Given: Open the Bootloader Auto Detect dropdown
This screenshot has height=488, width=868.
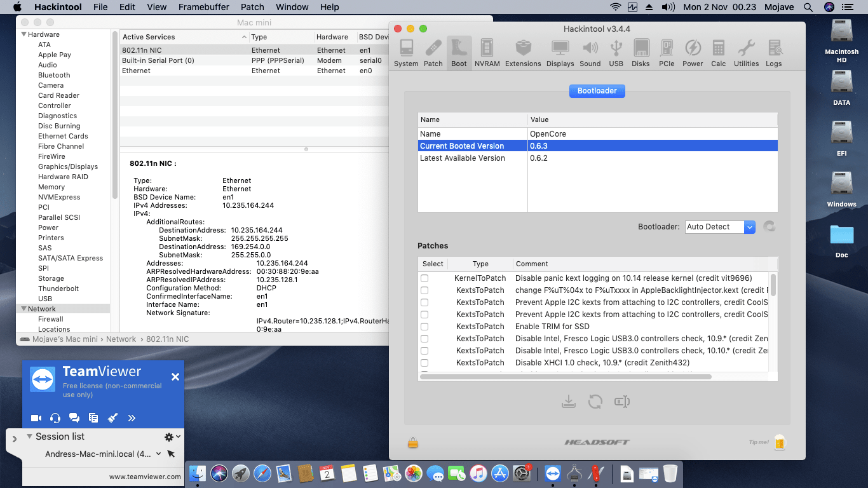Looking at the screenshot, I should point(720,227).
